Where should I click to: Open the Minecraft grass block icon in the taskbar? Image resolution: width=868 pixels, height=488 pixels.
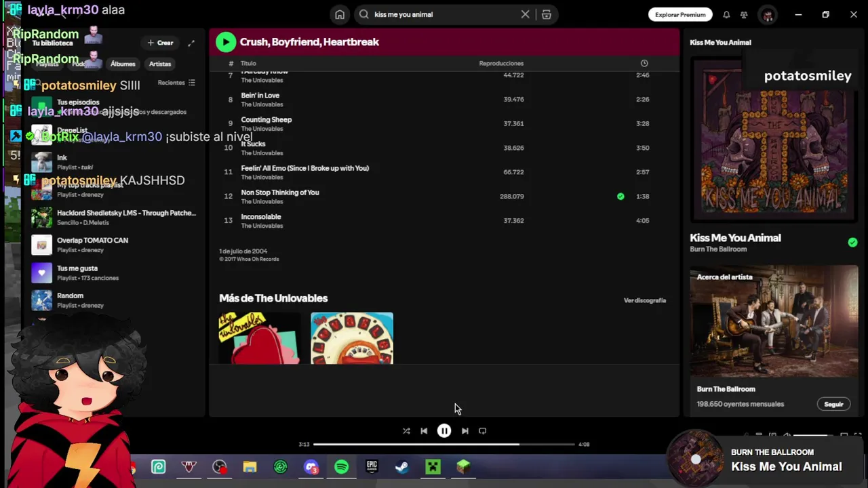463,467
